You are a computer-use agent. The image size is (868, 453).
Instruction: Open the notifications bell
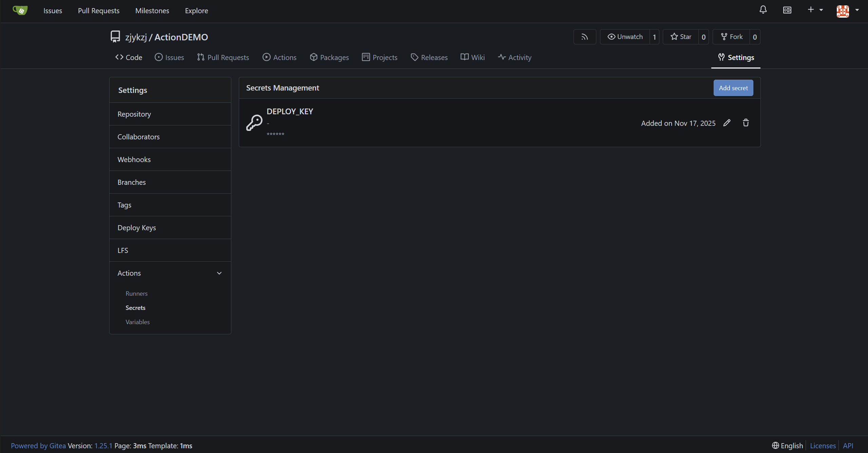pyautogui.click(x=763, y=10)
